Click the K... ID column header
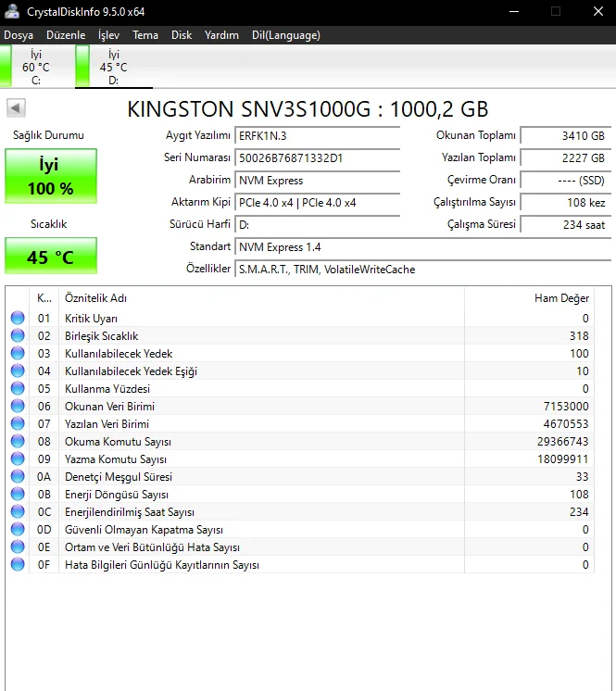Screen dimensions: 616x691 [x=44, y=298]
